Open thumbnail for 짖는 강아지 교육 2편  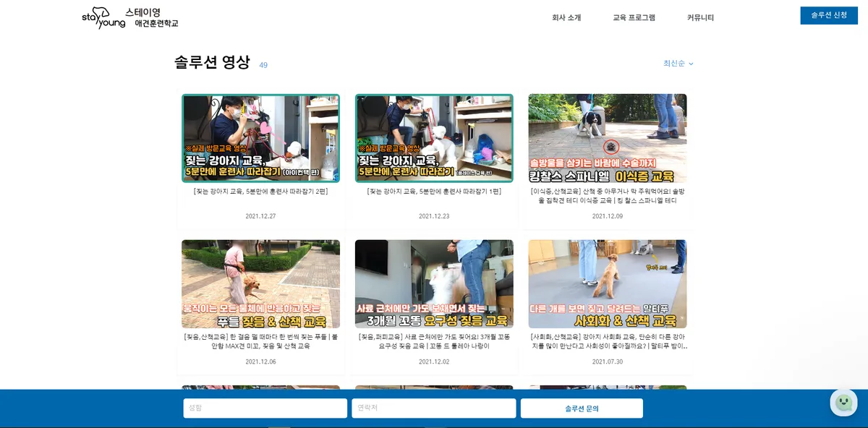[260, 138]
